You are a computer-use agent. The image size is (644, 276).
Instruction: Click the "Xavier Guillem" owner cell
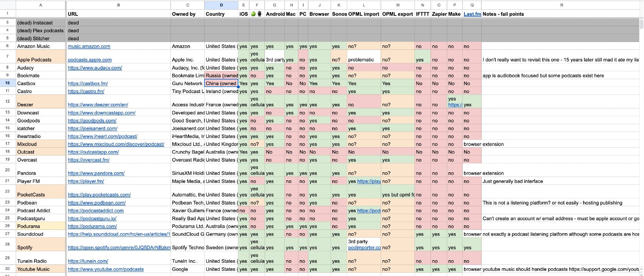pyautogui.click(x=187, y=211)
